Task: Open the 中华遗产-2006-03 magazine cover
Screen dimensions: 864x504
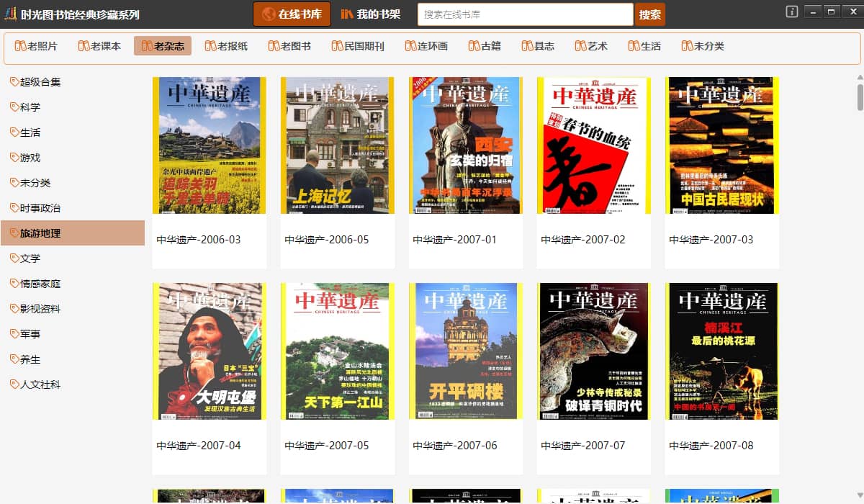Action: pos(209,145)
